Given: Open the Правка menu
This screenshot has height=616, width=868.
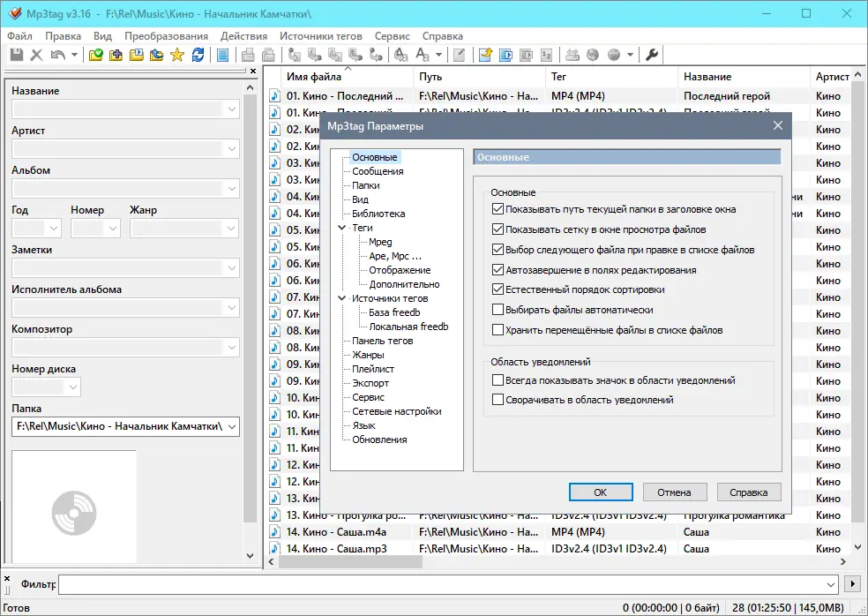Looking at the screenshot, I should point(64,36).
